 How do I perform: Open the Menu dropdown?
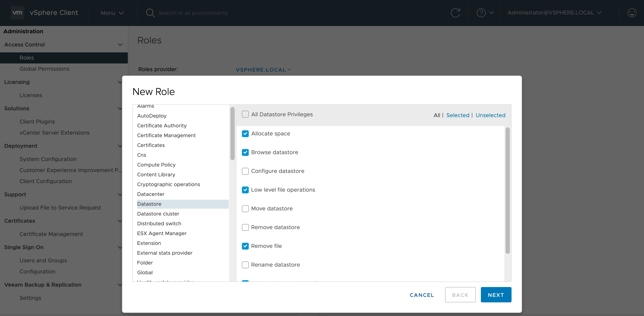click(x=112, y=13)
